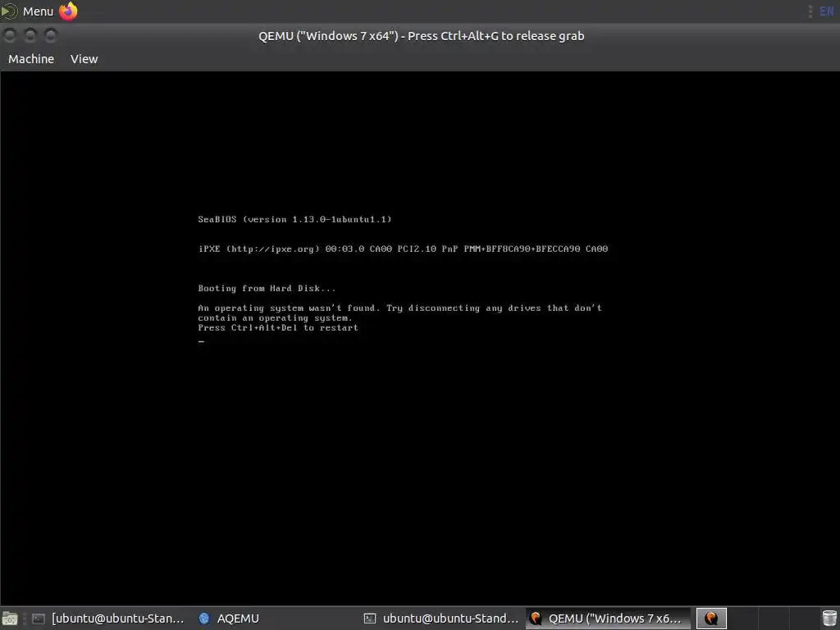Click the EN keyboard layout indicator
840x630 pixels.
point(827,11)
